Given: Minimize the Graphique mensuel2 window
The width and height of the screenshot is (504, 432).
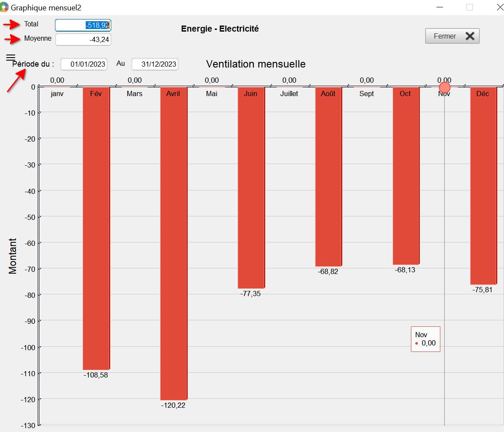Looking at the screenshot, I should point(440,7).
